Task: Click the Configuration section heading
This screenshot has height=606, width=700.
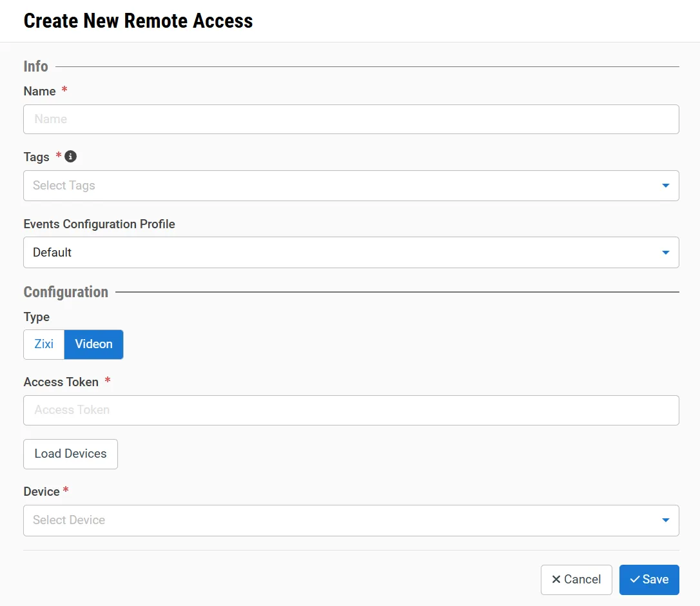Action: point(66,292)
